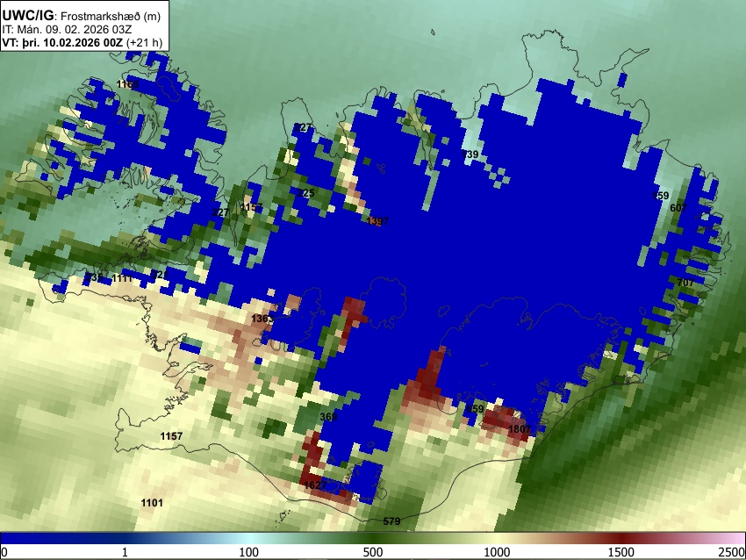
Task: Click the map value 1363
Action: (262, 319)
